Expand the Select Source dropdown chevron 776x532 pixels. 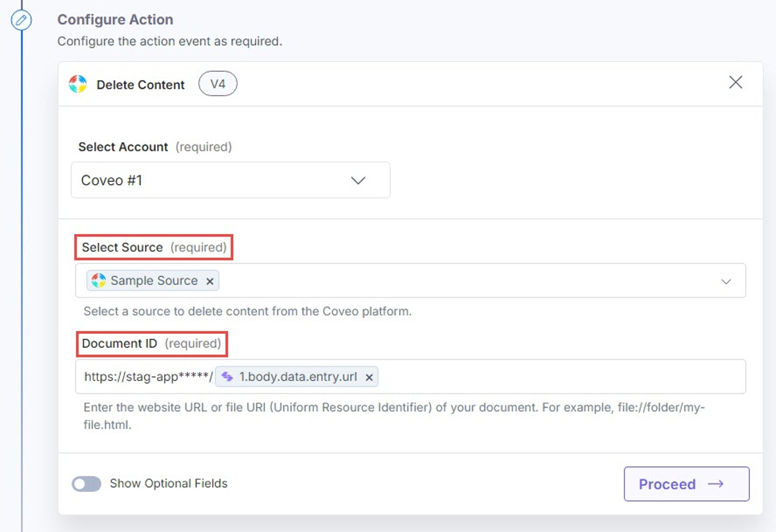726,281
